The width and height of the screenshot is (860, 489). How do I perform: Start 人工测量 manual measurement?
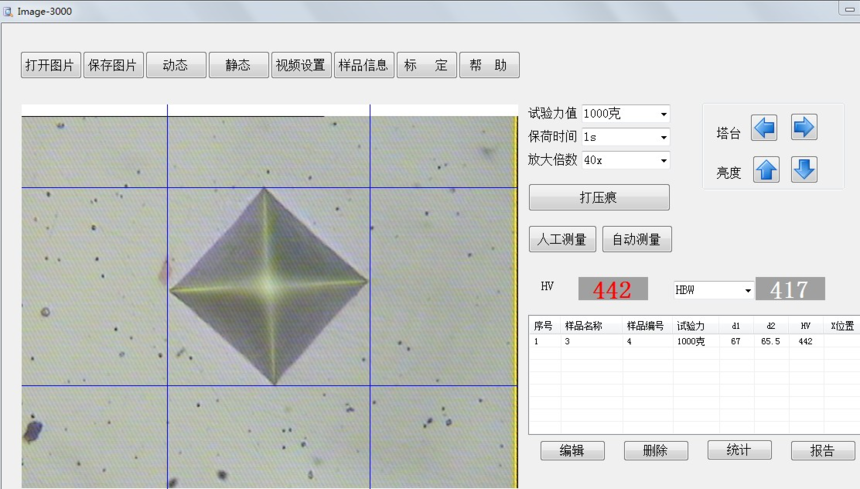[x=562, y=239]
